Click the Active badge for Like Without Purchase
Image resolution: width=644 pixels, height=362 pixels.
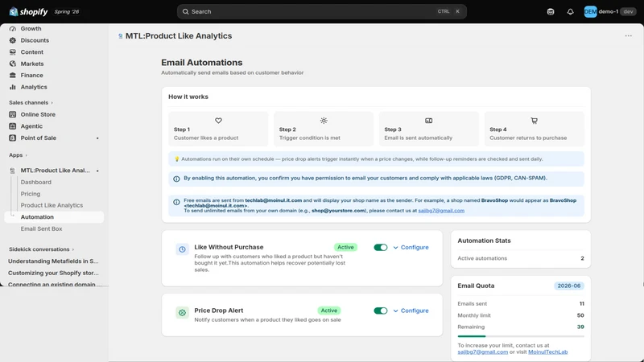pyautogui.click(x=345, y=248)
